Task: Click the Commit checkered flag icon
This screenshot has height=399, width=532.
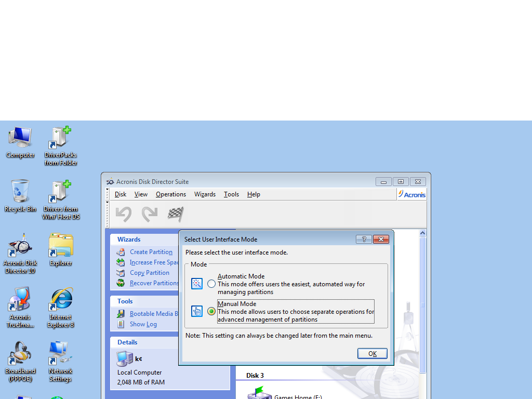Action: 176,214
